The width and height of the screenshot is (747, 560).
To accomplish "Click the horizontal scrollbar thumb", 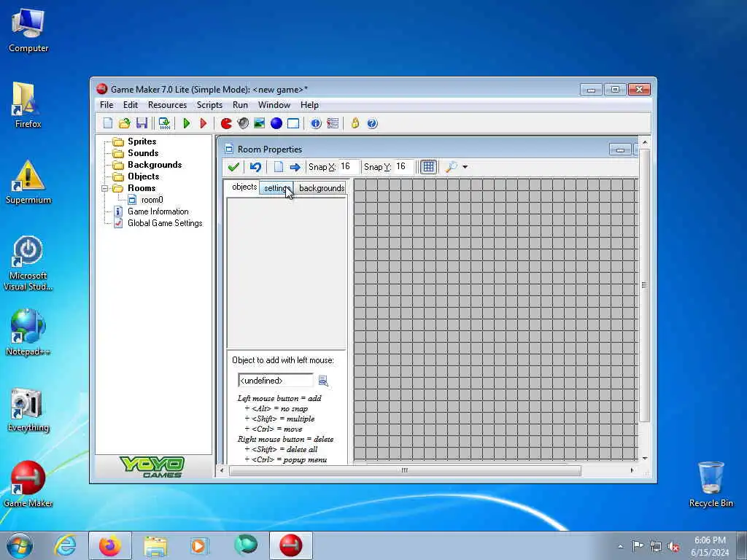I will pos(405,470).
